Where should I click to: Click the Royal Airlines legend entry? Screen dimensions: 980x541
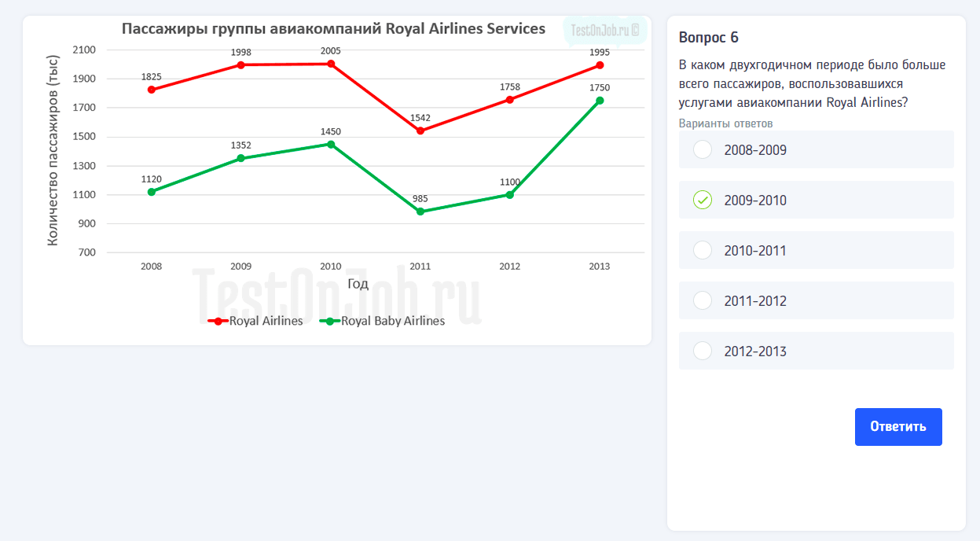(255, 321)
